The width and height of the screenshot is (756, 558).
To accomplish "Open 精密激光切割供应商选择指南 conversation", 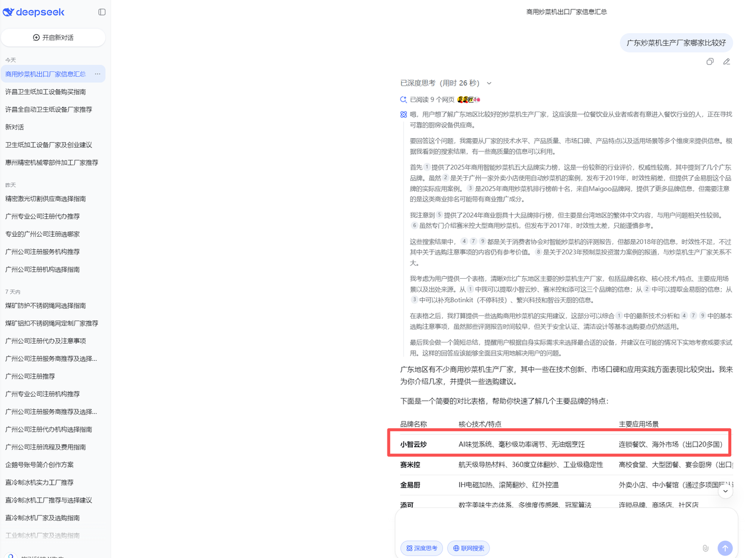I will coord(45,198).
